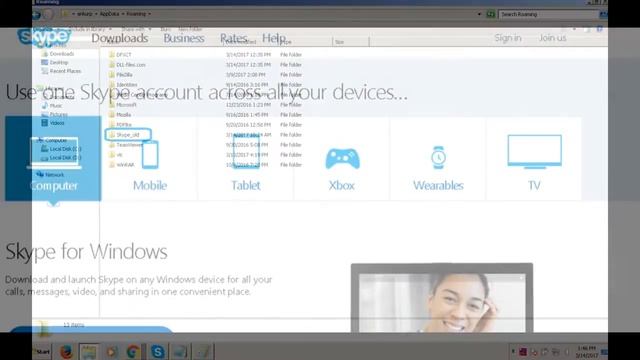This screenshot has height=360, width=640.
Task: Select Recent Places in the Explorer navigation pane
Action: (x=65, y=71)
